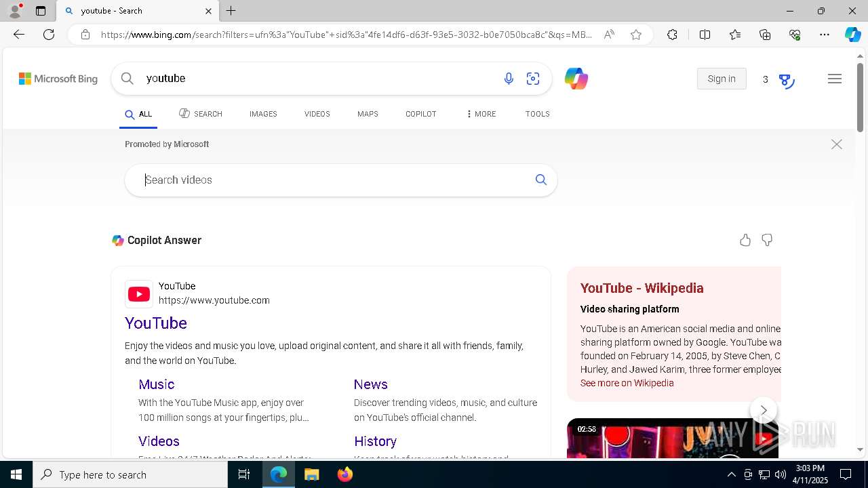Open the History sitelink
The image size is (868, 488).
point(375,441)
